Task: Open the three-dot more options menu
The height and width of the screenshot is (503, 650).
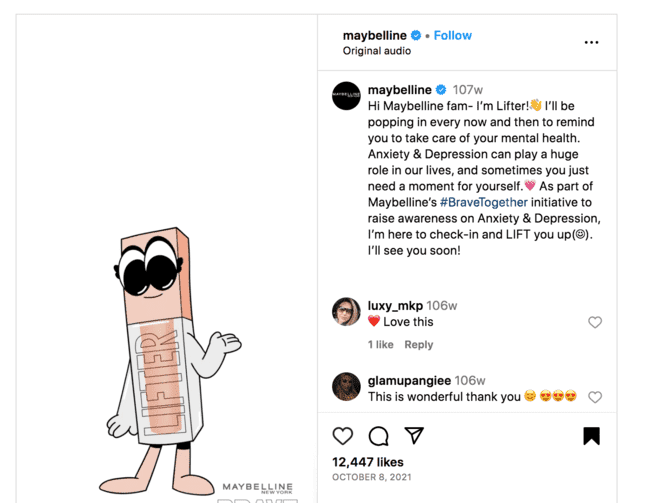Action: click(x=591, y=42)
